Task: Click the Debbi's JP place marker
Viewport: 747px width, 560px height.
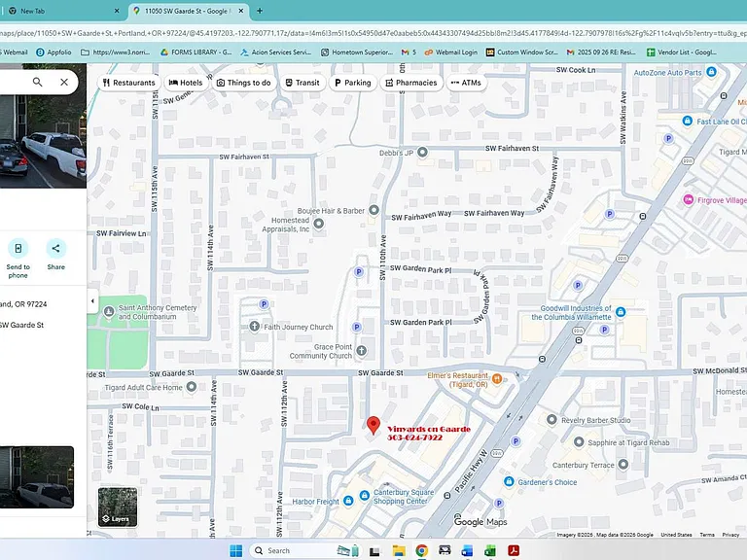Action: pos(422,153)
